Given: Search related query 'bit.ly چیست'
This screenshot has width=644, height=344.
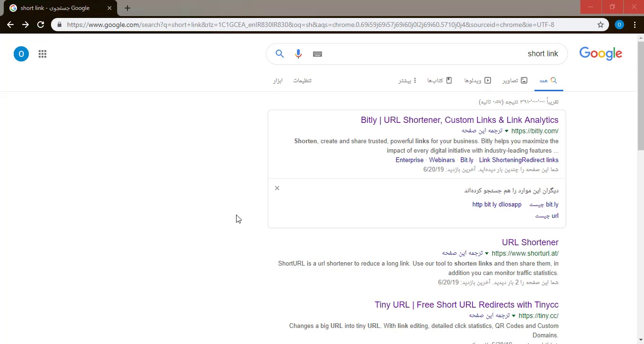Looking at the screenshot, I should 544,205.
